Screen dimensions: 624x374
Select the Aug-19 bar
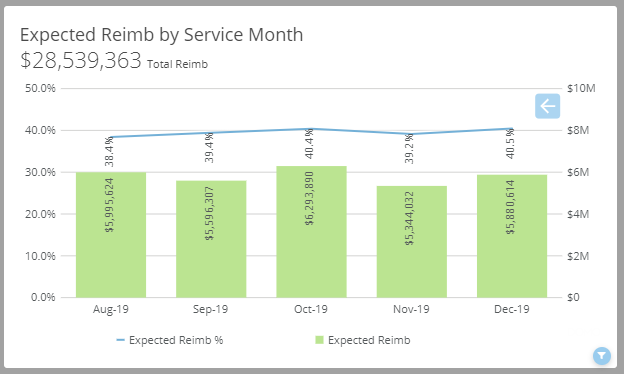click(111, 235)
